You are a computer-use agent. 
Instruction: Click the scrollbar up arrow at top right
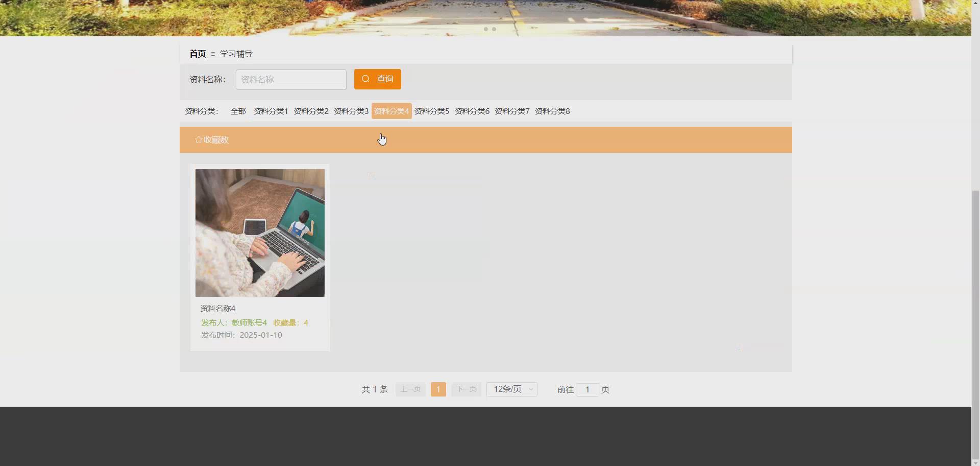[976, 3]
